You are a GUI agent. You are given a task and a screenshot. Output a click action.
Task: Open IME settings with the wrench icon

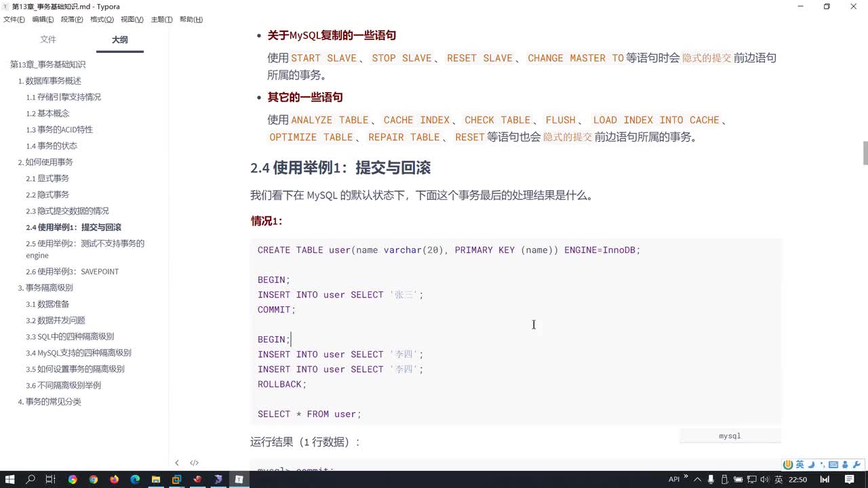click(856, 464)
